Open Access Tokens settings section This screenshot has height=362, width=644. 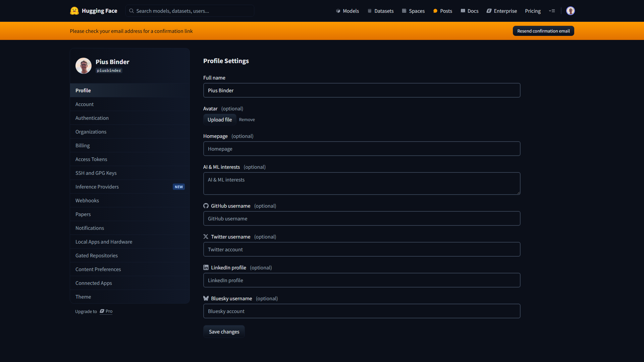click(x=91, y=159)
